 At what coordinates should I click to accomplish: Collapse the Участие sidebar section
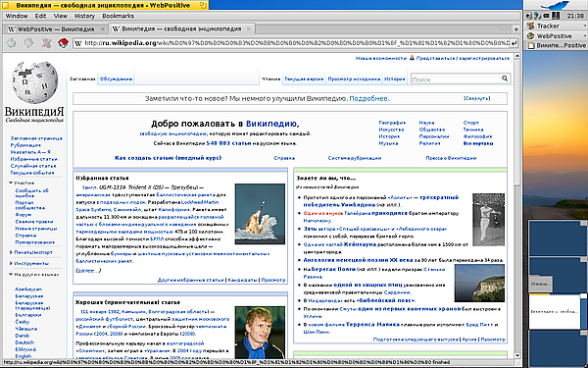pos(11,183)
